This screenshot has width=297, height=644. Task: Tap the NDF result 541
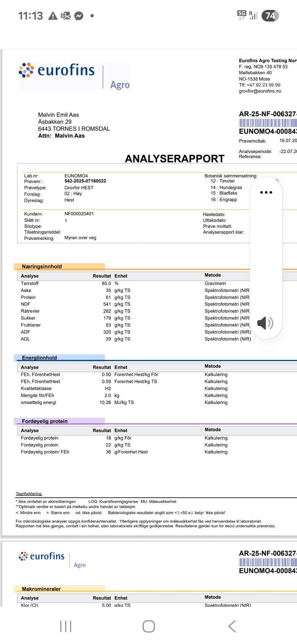coord(107,304)
